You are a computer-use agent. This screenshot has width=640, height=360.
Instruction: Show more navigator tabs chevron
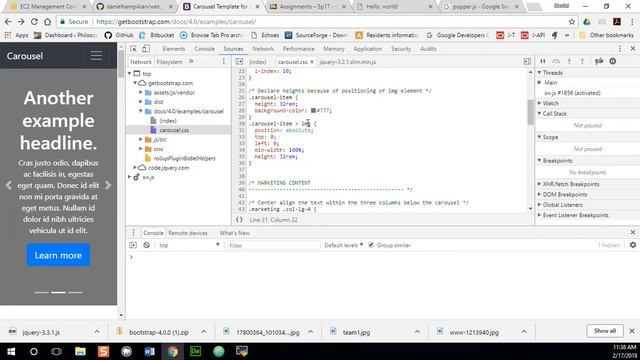(x=191, y=62)
